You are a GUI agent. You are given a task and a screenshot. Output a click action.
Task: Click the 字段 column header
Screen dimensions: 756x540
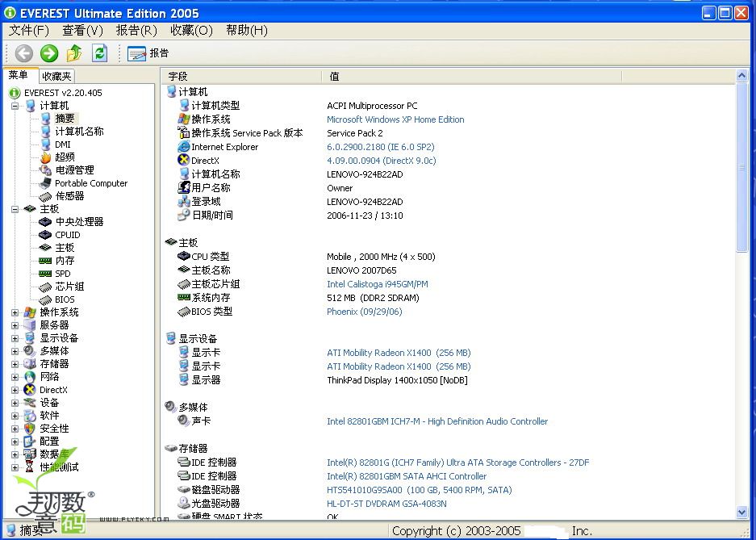point(241,76)
